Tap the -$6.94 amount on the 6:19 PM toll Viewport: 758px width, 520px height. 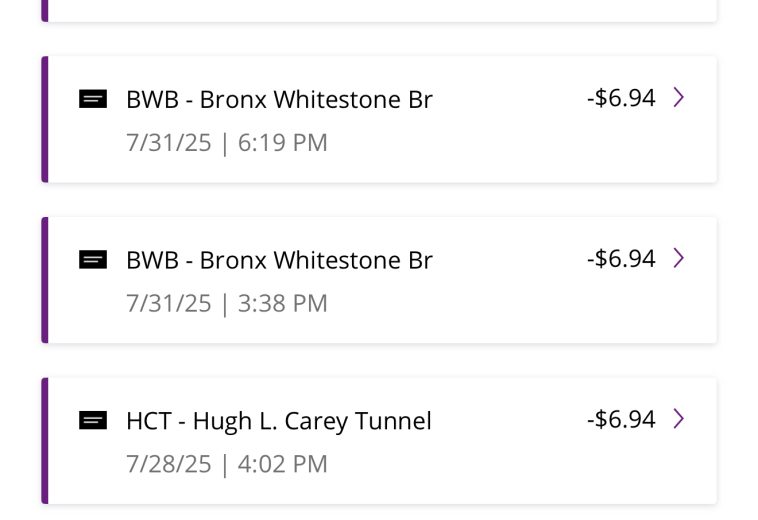coord(621,98)
